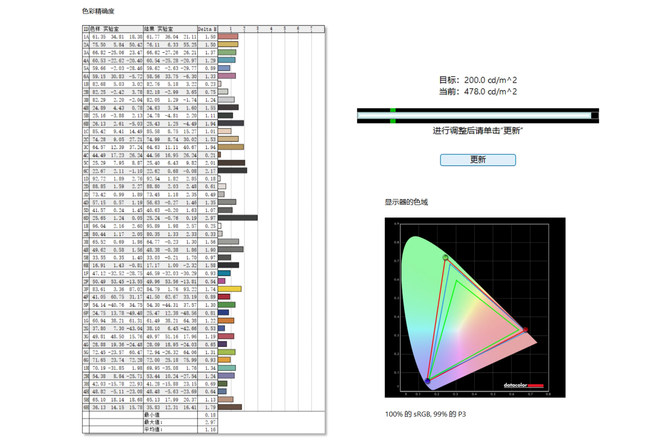Select the dark purple bar in row 4G

[222, 344]
